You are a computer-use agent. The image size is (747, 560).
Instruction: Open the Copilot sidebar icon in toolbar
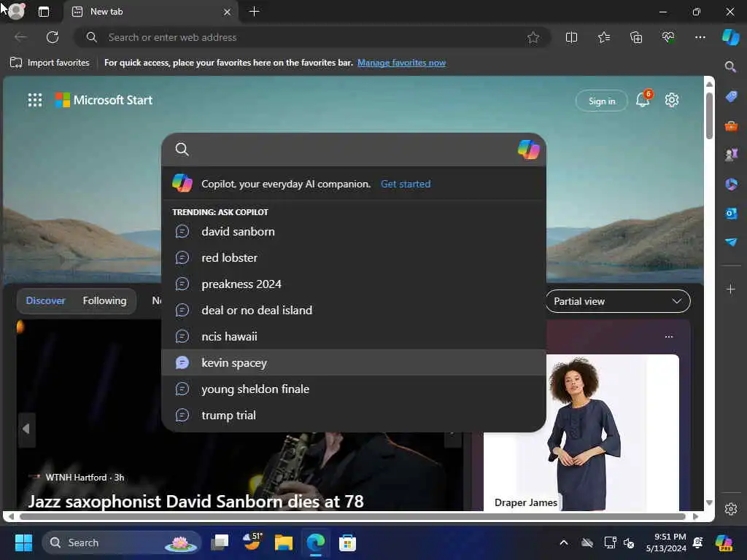coord(730,37)
